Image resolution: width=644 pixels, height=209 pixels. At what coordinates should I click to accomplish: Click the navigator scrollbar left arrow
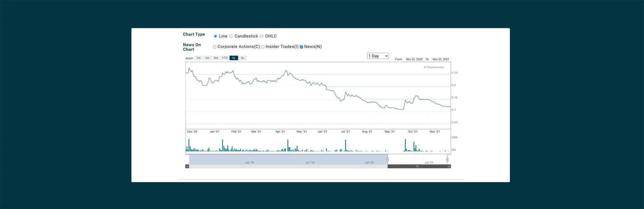(187, 166)
